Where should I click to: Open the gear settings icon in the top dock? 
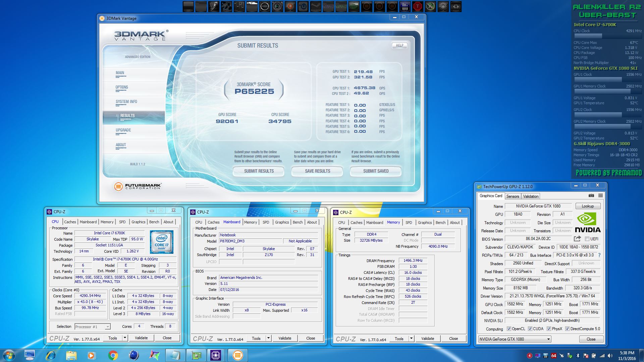(443, 6)
